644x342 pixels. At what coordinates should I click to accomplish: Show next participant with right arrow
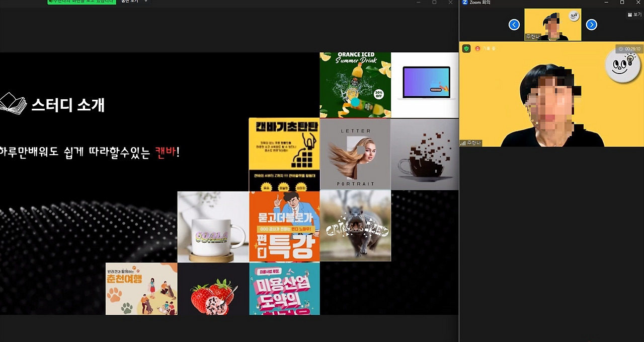click(x=592, y=24)
